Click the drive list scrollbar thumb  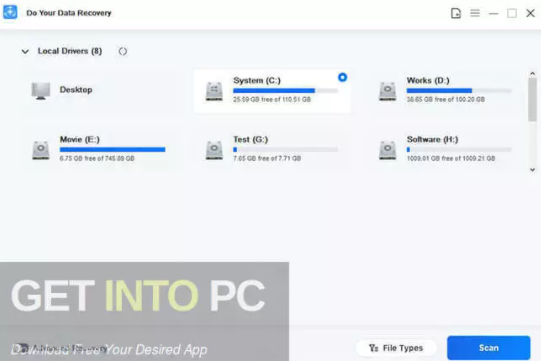[532, 100]
